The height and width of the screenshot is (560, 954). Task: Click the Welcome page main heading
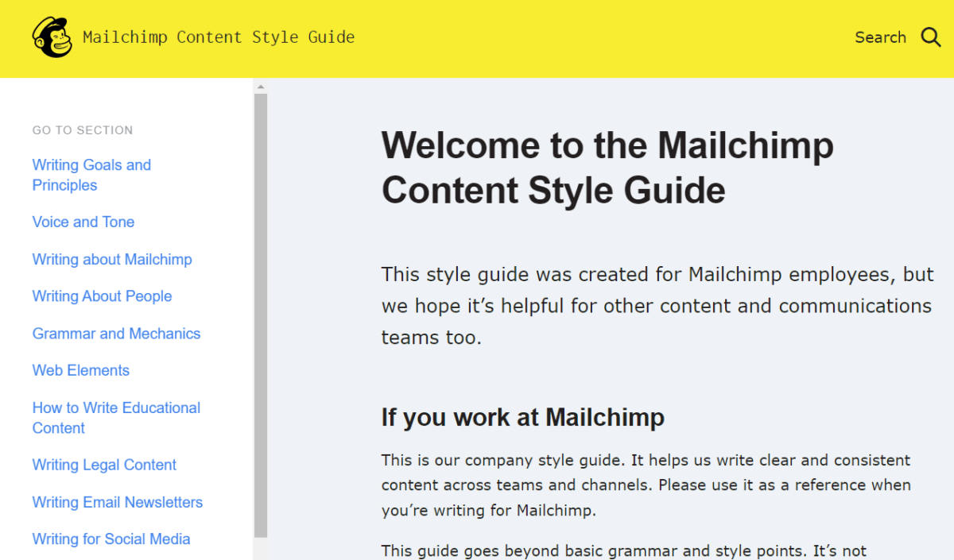[x=607, y=167]
